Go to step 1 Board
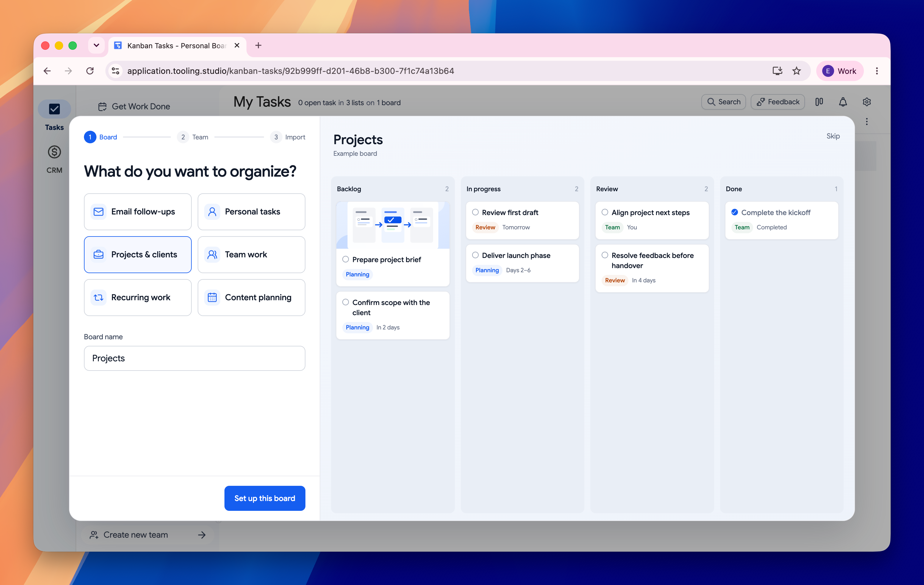The height and width of the screenshot is (585, 924). pyautogui.click(x=101, y=137)
